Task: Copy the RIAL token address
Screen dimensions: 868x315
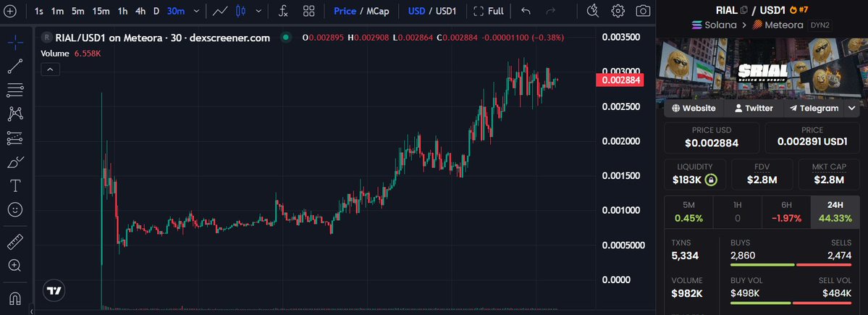Action: click(x=743, y=9)
